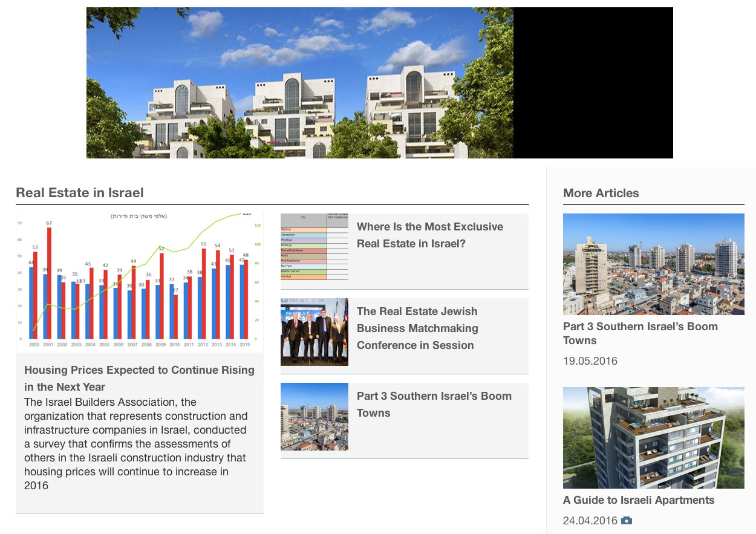
Task: Open the Housing Prices Expected to Continue Rising headline
Action: [x=139, y=378]
